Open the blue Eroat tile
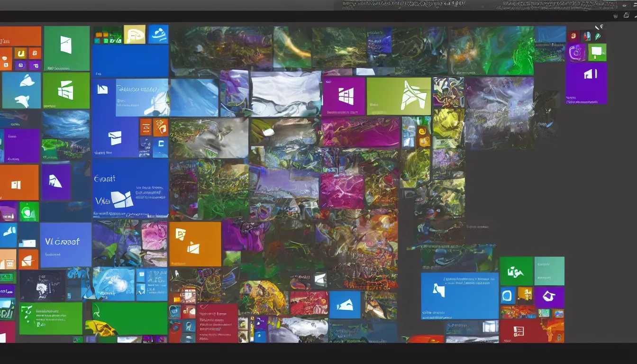Viewport: 637px width, 364px height. click(130, 188)
